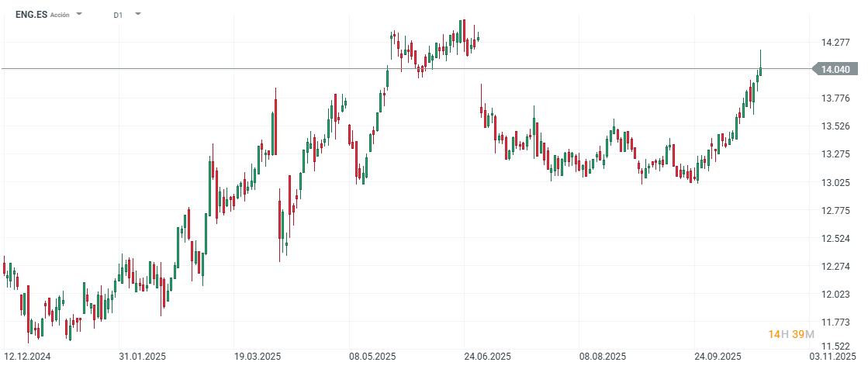This screenshot has height=369, width=868.
Task: Select the D1 interval label
Action: point(118,15)
